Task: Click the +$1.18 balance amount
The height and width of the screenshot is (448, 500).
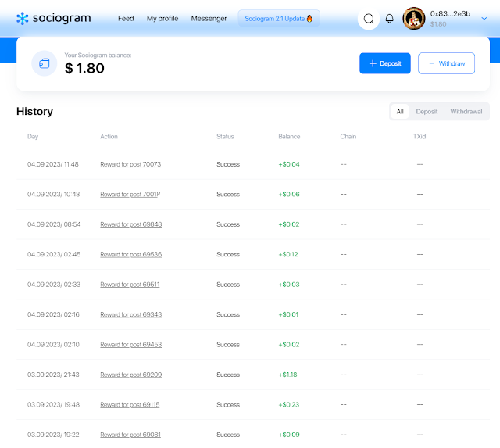Action: [287, 375]
